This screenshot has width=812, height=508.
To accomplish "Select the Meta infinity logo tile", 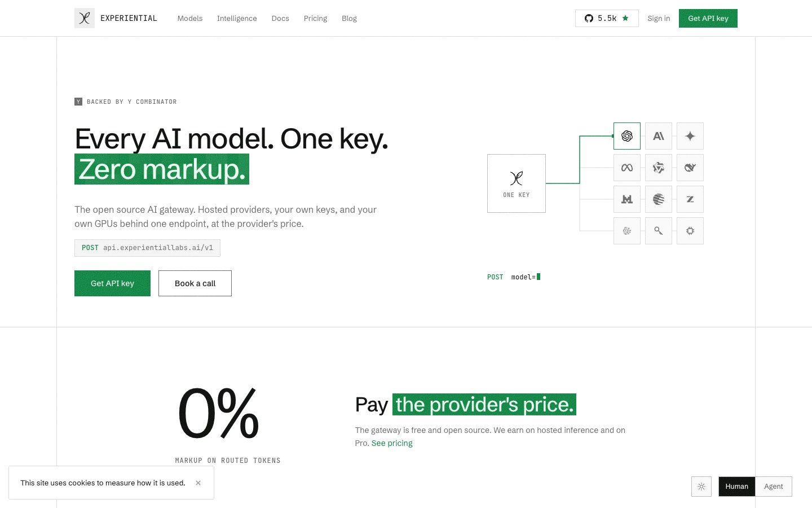I will (627, 168).
